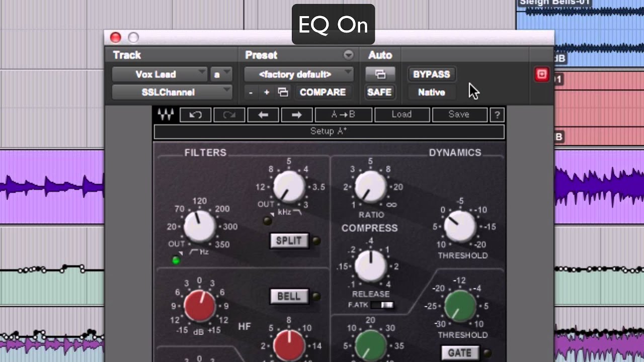644x362 pixels.
Task: Open the factory default preset dropdown
Action: pyautogui.click(x=299, y=74)
